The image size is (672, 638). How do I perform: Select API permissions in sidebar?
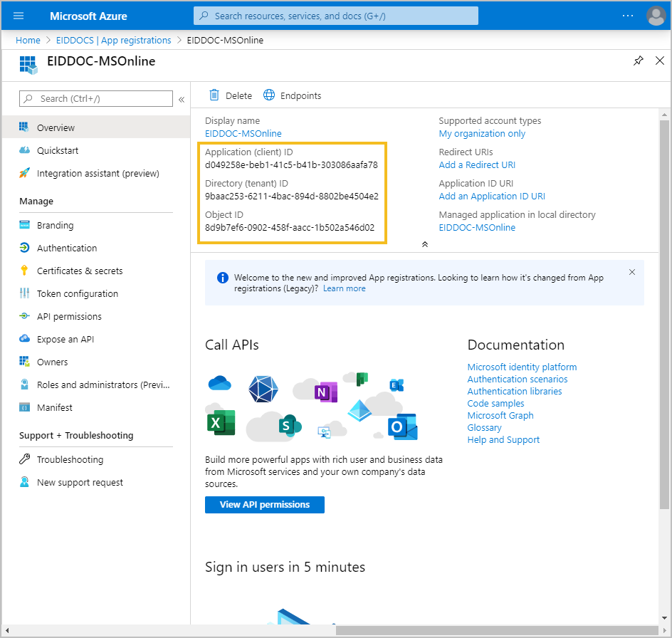coord(69,316)
